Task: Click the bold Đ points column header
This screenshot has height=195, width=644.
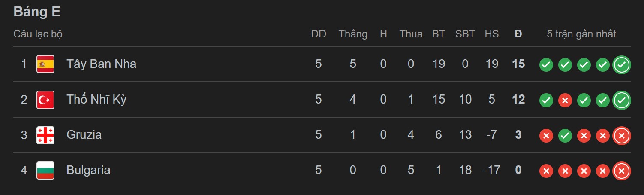Action: (518, 34)
